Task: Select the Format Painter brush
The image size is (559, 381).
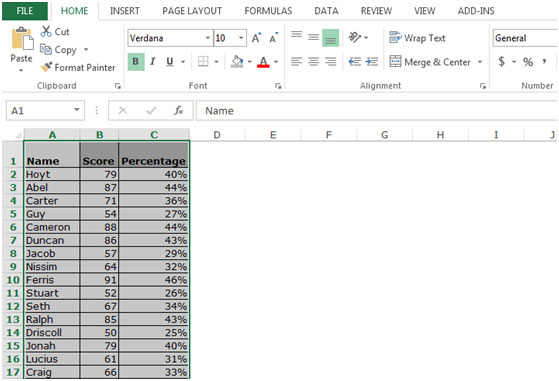Action: 46,67
